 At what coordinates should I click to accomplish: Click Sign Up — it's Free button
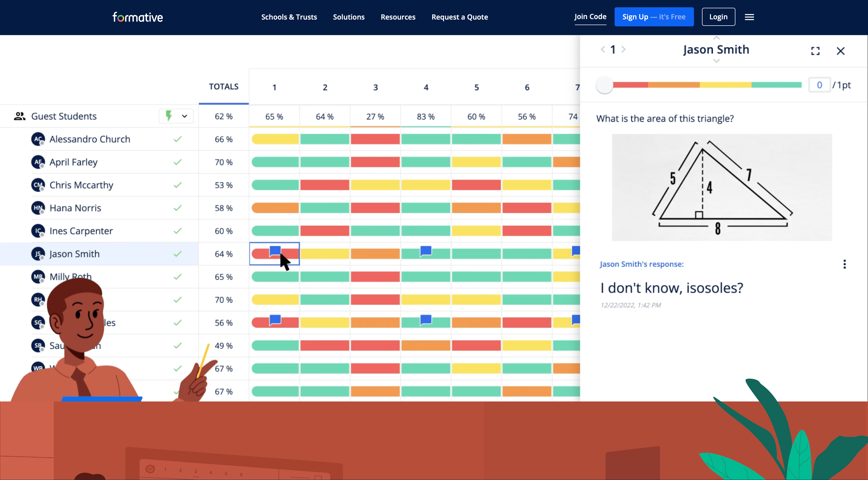(x=653, y=17)
